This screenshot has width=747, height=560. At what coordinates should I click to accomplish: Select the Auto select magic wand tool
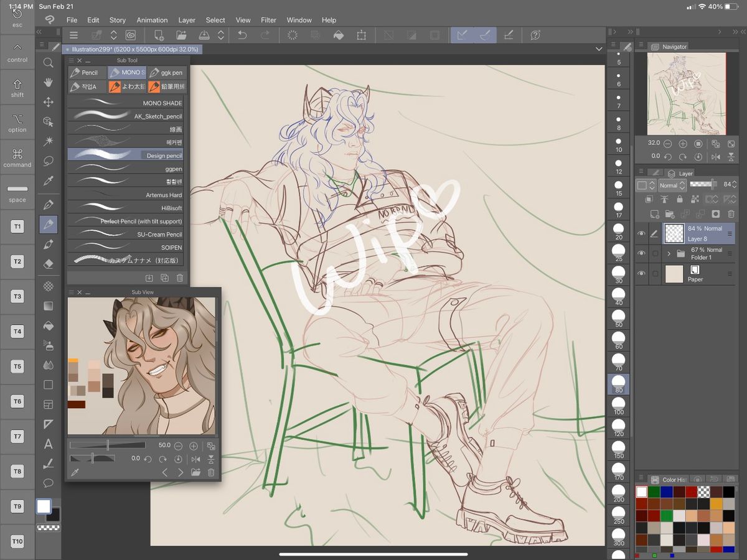pyautogui.click(x=48, y=141)
